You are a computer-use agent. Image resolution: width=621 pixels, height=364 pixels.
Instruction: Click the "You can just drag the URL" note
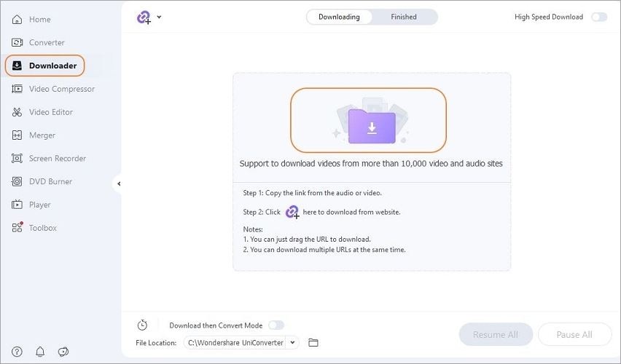click(x=307, y=240)
